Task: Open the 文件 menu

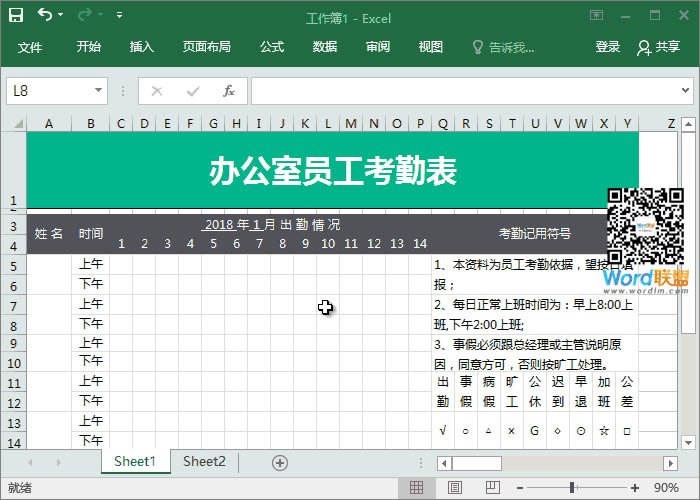Action: (30, 47)
